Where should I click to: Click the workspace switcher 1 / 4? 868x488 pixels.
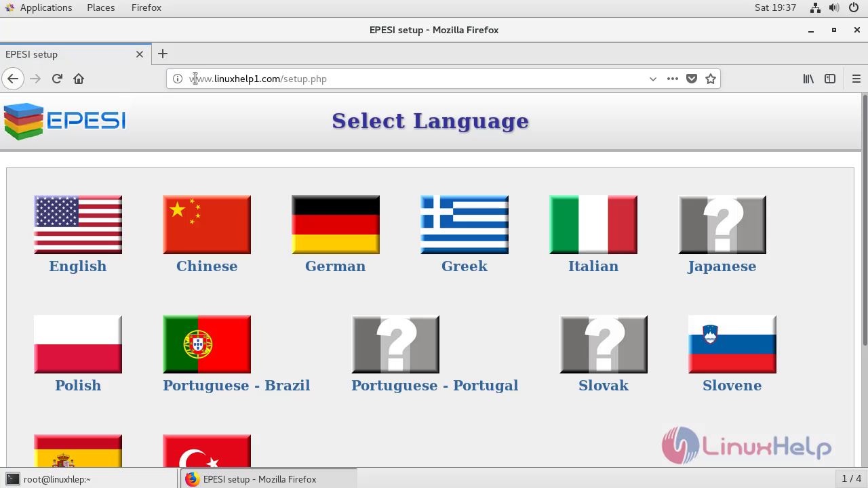pyautogui.click(x=851, y=479)
